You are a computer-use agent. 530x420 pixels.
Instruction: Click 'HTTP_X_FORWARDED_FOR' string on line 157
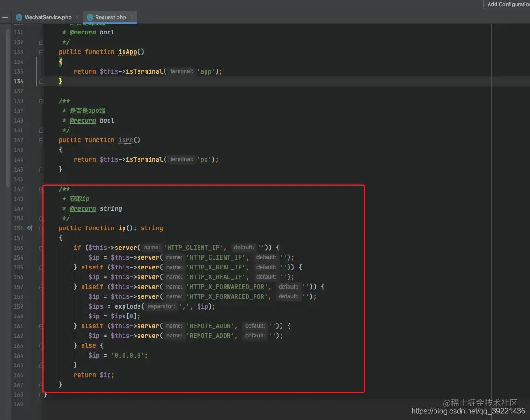[x=227, y=287]
